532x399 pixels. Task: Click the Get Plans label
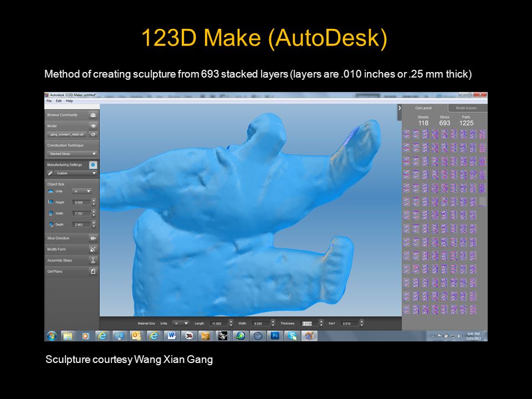[55, 272]
